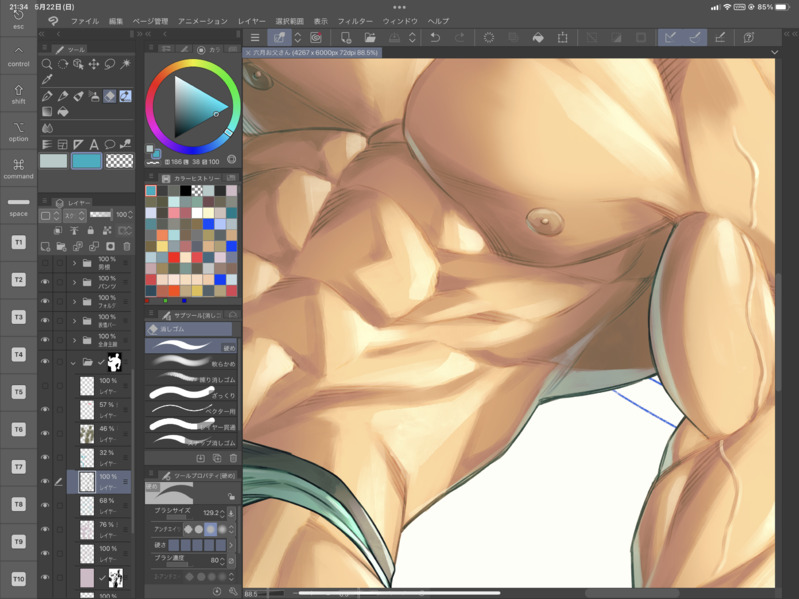Create a new raster layer
The height and width of the screenshot is (599, 799).
45,247
